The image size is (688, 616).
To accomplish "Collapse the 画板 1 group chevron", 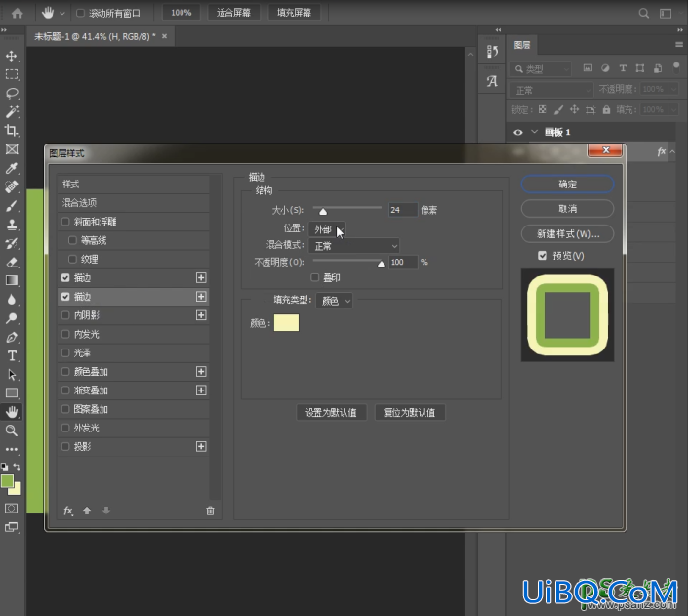I will pos(534,132).
